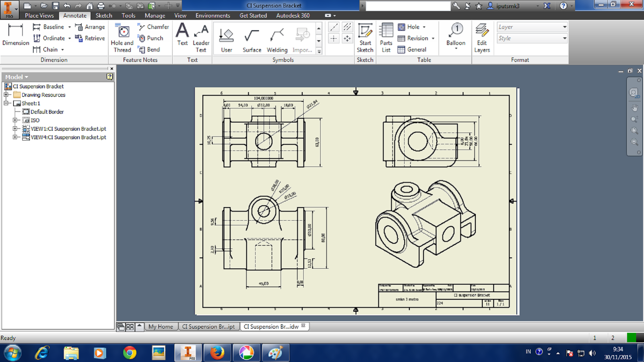Image resolution: width=644 pixels, height=362 pixels.
Task: Open the Model browser dropdown
Action: pos(17,77)
